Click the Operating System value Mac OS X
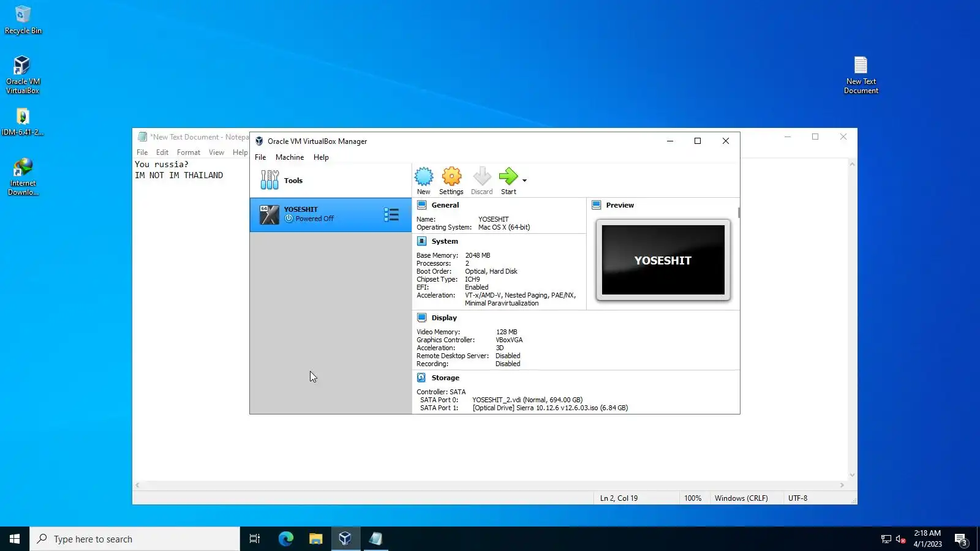The height and width of the screenshot is (551, 980). (x=504, y=227)
